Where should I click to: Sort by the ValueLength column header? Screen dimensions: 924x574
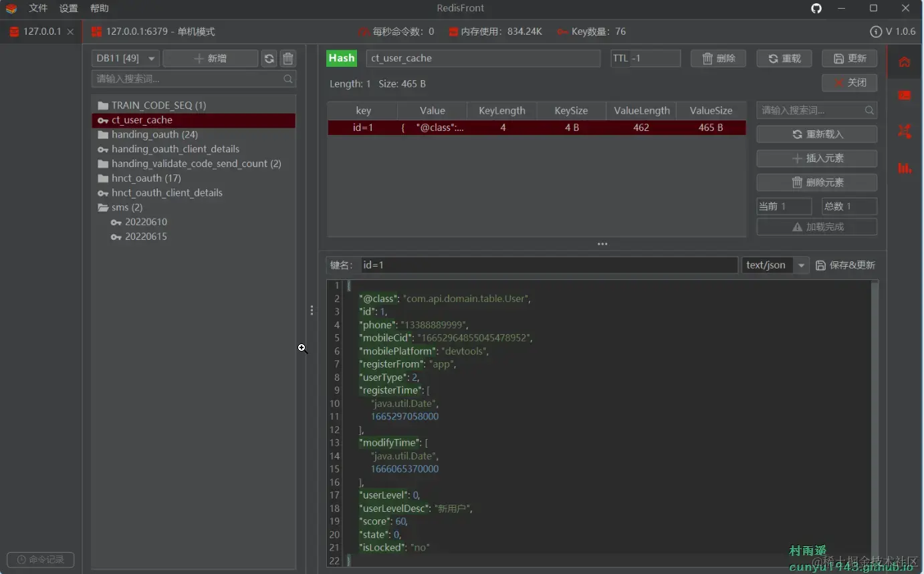(641, 111)
